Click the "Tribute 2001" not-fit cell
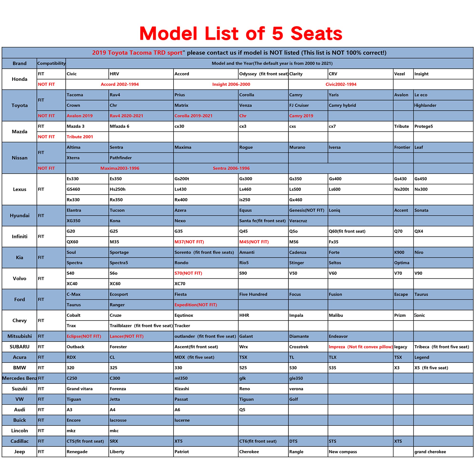476x476 pixels. click(x=80, y=137)
